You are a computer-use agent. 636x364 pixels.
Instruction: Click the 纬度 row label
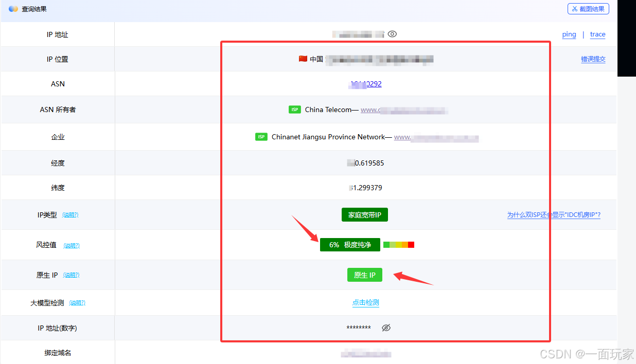[58, 188]
